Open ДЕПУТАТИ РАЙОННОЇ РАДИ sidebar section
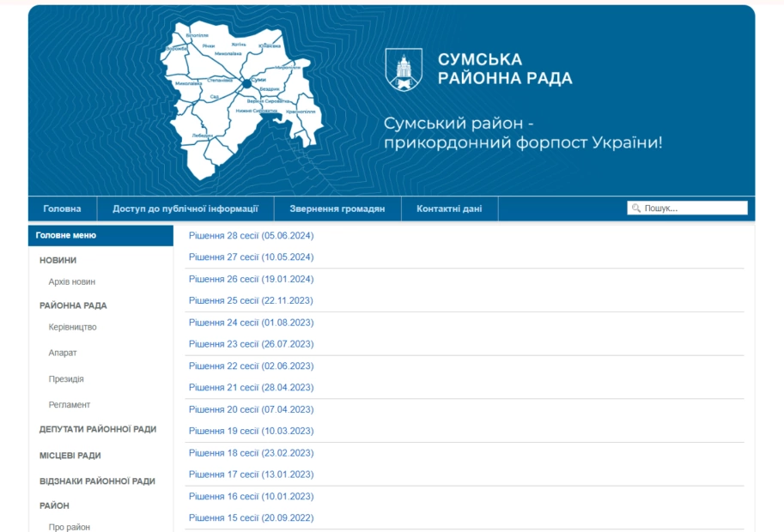 point(98,429)
